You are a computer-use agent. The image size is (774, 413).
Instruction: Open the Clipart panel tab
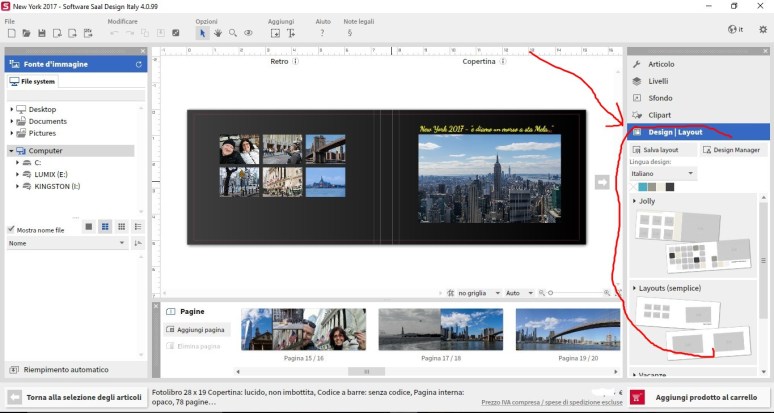[x=660, y=115]
